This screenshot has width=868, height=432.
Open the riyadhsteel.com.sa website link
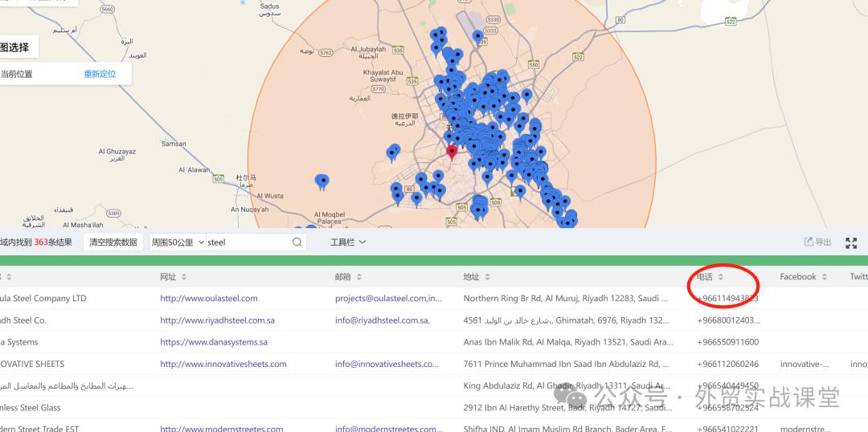point(217,320)
